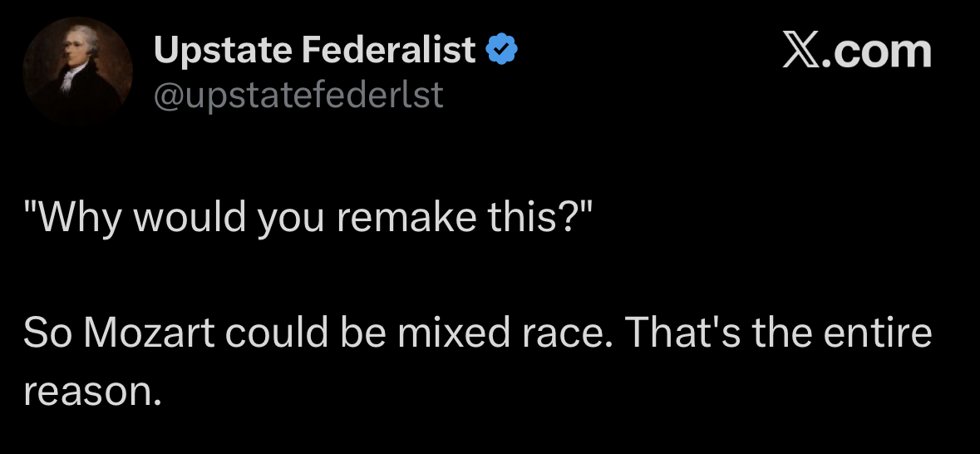980x454 pixels.
Task: Open the @upstatefederlst handle link
Action: [x=298, y=96]
